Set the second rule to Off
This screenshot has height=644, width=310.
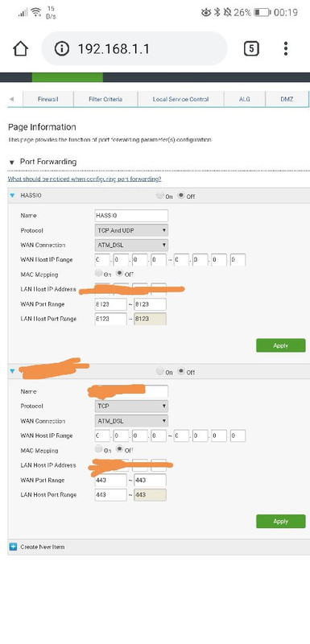(181, 371)
